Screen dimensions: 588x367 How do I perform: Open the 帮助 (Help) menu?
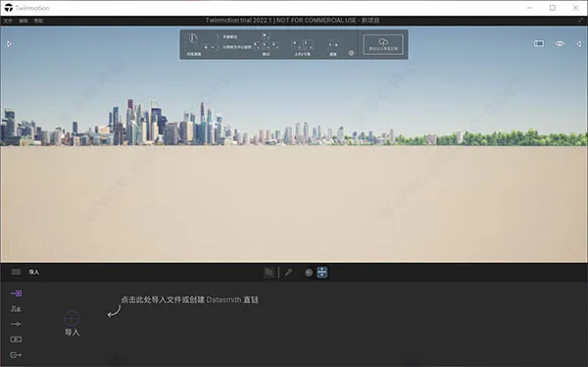[x=38, y=21]
